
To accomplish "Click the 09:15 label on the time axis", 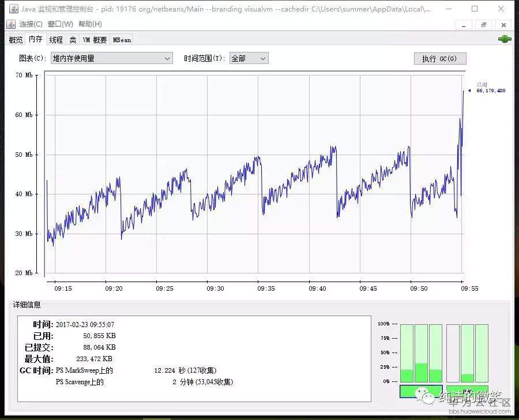I will 63,288.
